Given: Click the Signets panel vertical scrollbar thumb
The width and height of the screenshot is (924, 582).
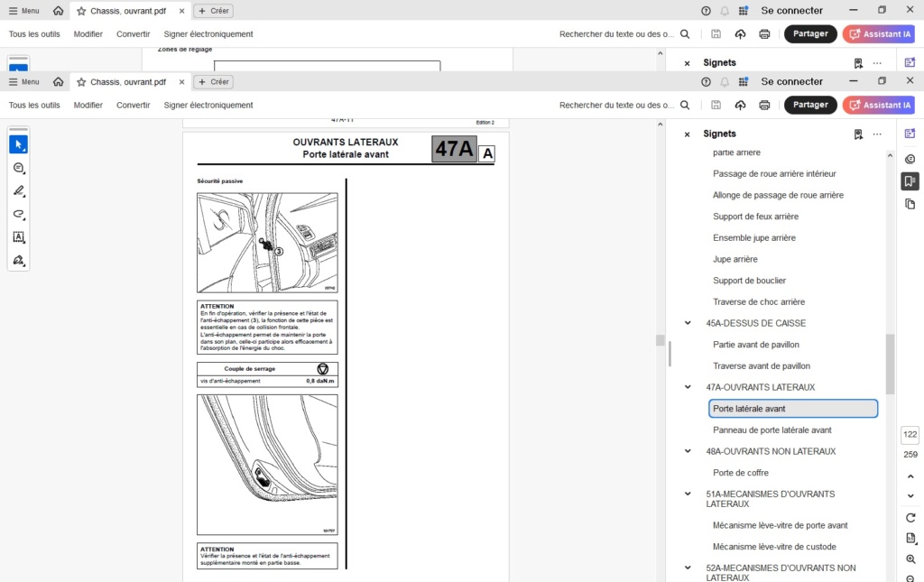Looking at the screenshot, I should (x=890, y=364).
